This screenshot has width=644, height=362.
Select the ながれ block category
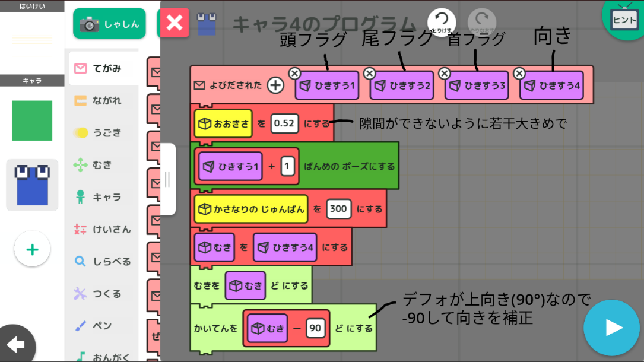tap(103, 100)
